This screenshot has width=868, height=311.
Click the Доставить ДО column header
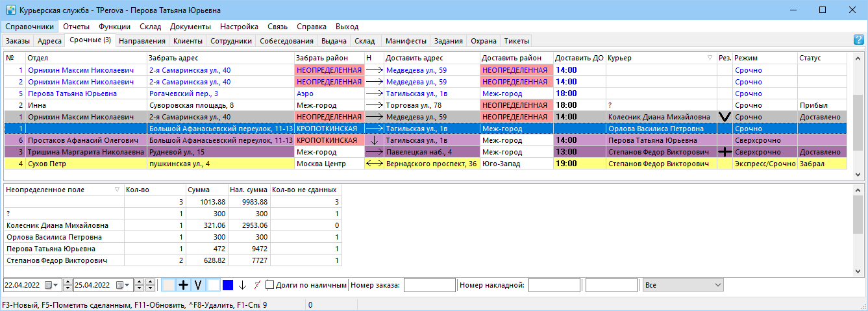(x=580, y=58)
